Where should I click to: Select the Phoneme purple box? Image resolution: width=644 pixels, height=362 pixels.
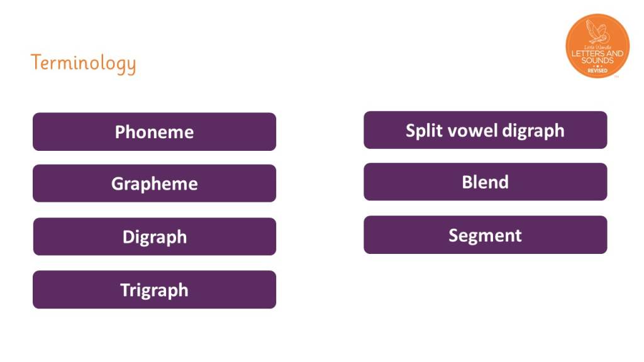click(x=155, y=132)
